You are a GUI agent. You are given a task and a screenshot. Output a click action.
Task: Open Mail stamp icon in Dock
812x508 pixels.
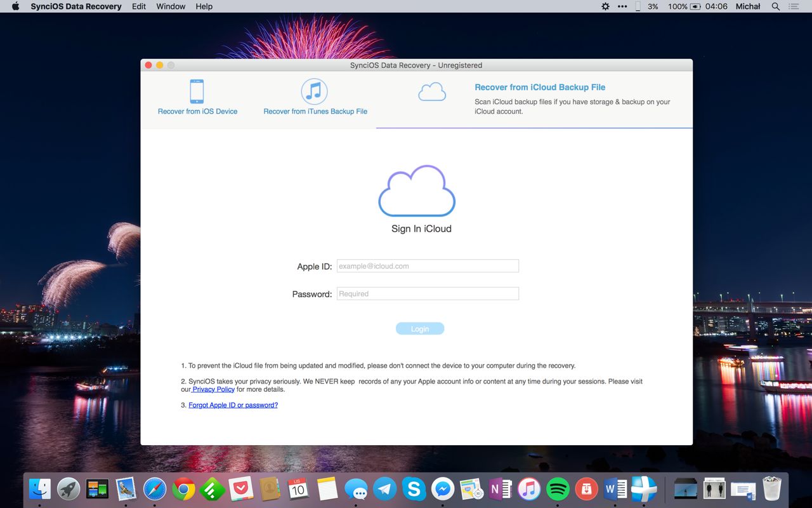point(126,489)
